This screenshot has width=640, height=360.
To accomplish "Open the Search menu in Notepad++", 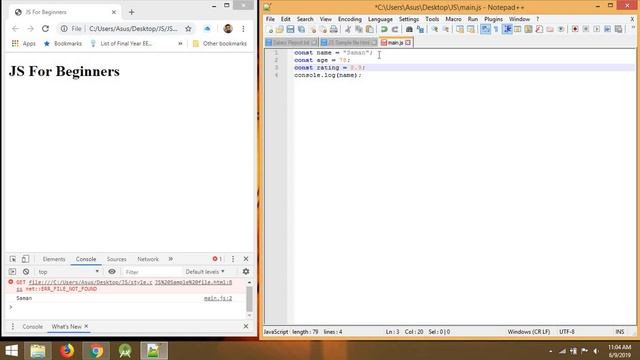I will 305,19.
